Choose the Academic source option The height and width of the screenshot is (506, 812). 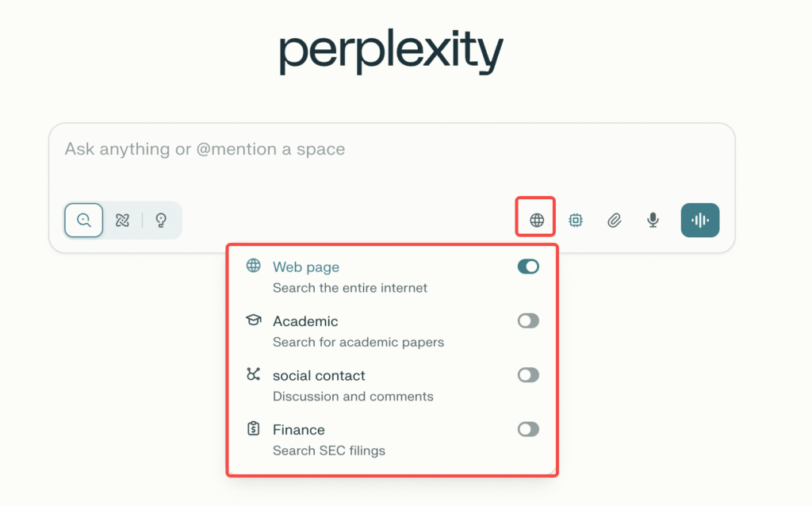click(x=305, y=321)
